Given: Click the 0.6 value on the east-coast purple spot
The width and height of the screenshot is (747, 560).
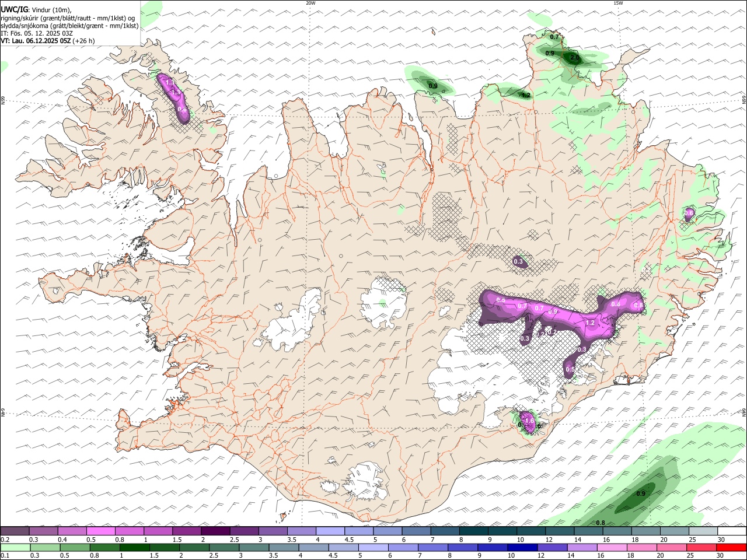Looking at the screenshot, I should point(689,213).
